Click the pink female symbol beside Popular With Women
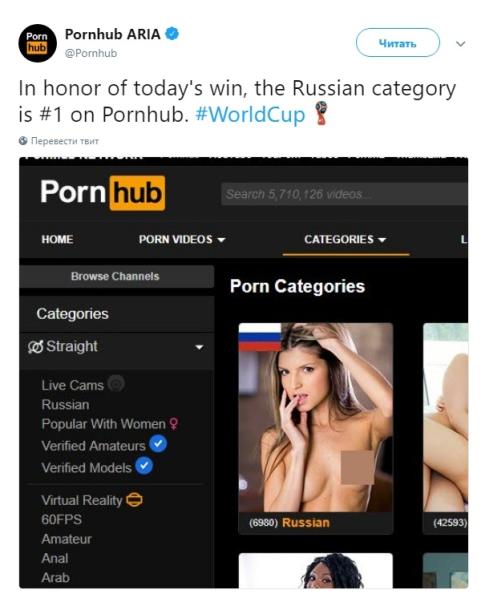The width and height of the screenshot is (485, 598). 174,424
